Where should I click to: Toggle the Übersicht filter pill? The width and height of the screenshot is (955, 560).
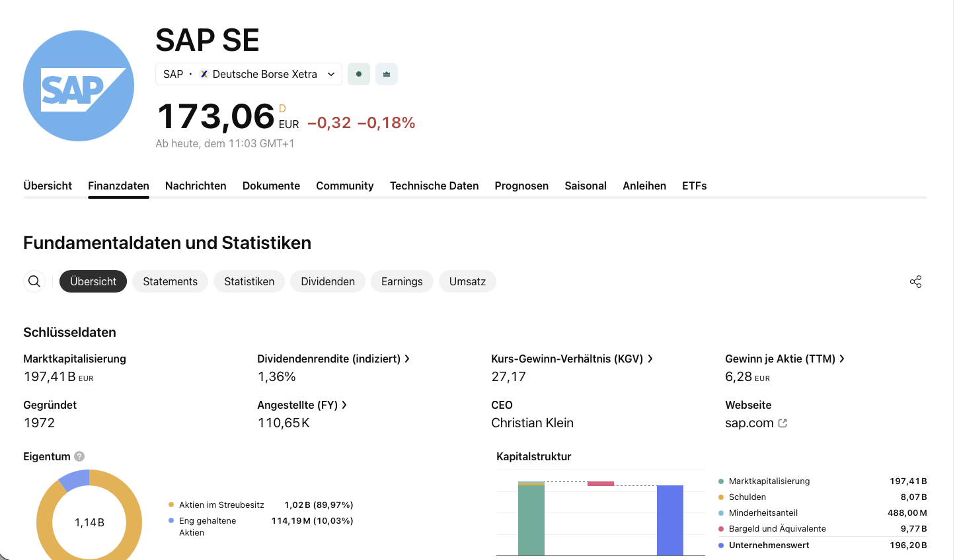tap(93, 281)
